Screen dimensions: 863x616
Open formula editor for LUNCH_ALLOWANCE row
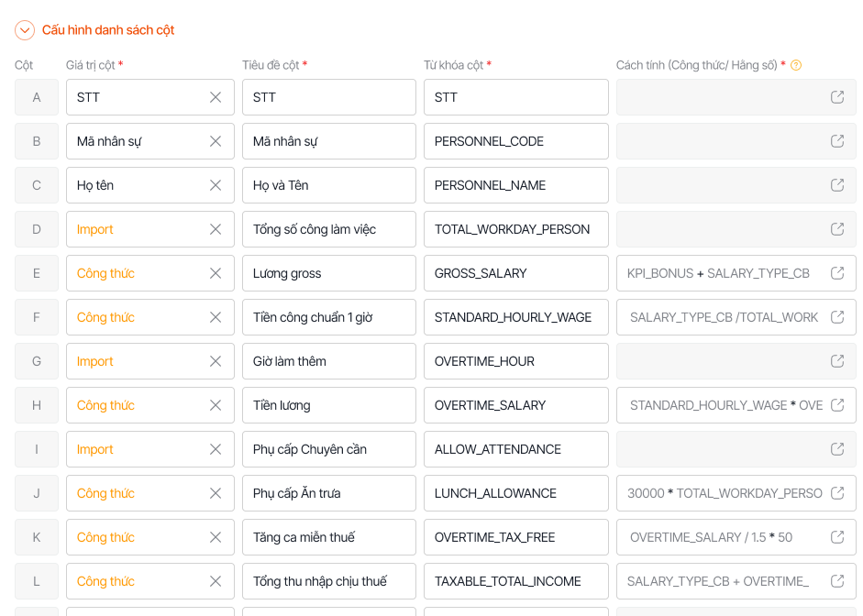[x=836, y=493]
